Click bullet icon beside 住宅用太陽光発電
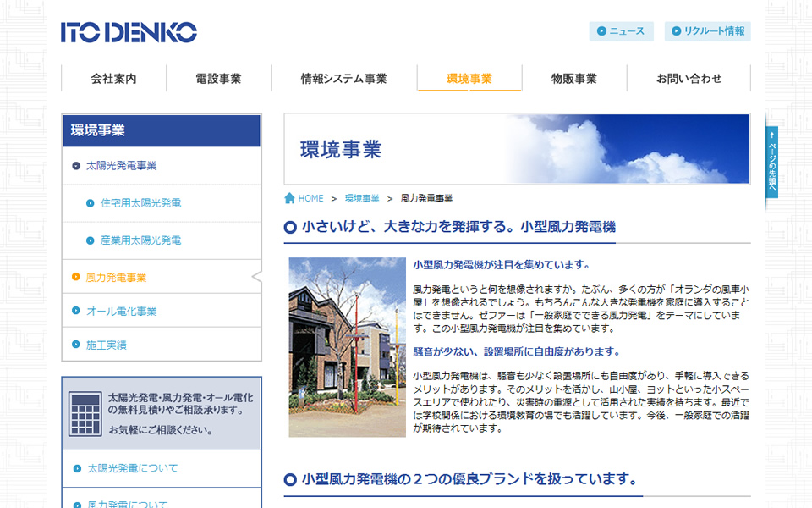Viewport: 812px width, 508px height. (x=91, y=203)
